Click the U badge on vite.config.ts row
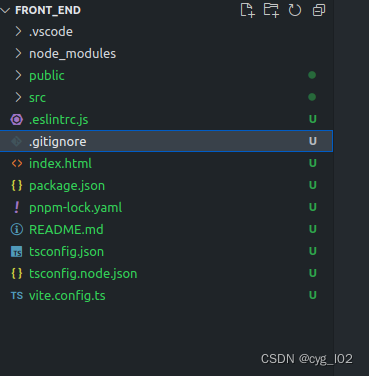369x376 pixels. [313, 295]
